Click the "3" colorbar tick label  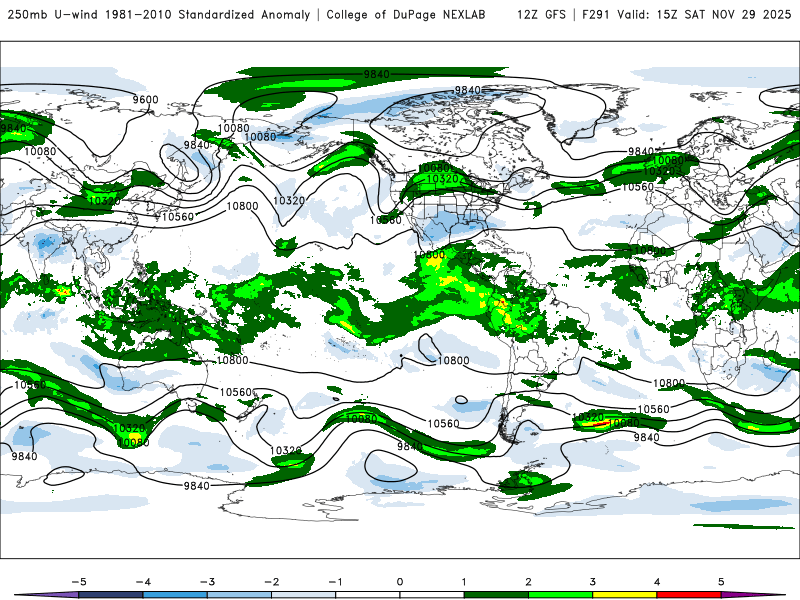click(x=593, y=582)
